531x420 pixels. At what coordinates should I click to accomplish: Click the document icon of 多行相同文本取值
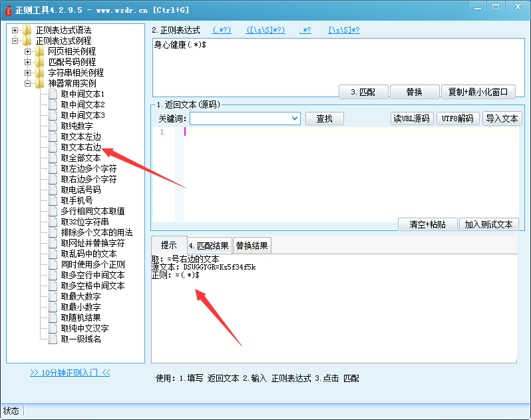(x=53, y=211)
